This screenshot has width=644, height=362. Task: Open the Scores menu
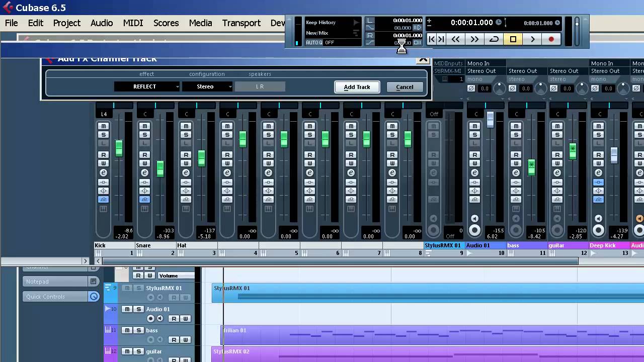pyautogui.click(x=166, y=23)
